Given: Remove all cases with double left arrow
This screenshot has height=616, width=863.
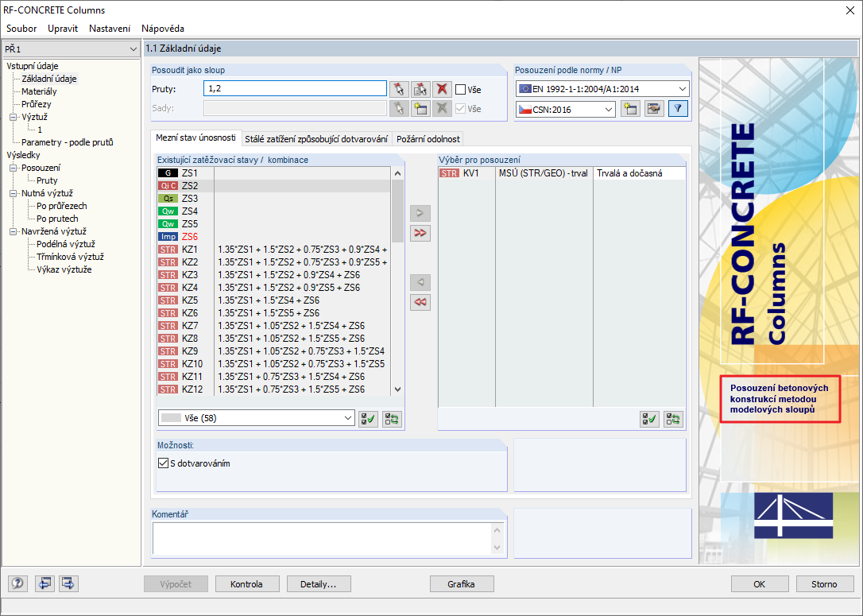Looking at the screenshot, I should [x=420, y=302].
